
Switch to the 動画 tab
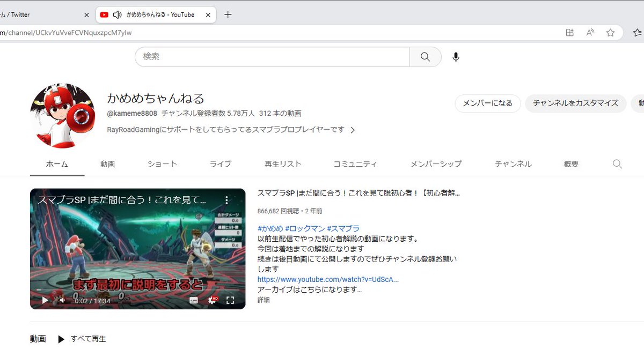pyautogui.click(x=107, y=164)
